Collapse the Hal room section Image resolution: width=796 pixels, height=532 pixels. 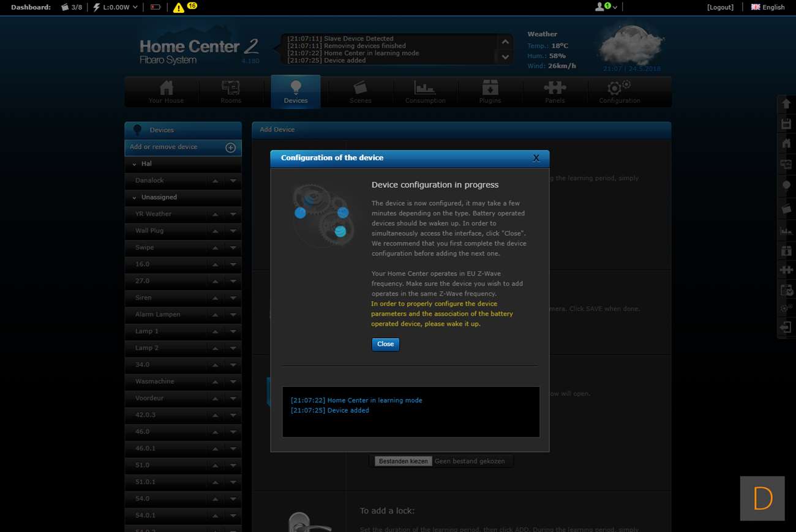click(135, 164)
